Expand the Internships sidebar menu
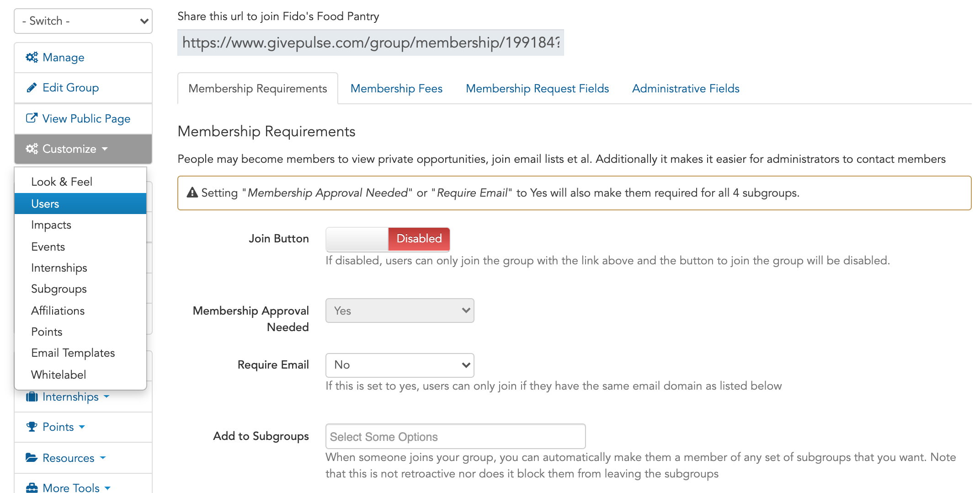The image size is (980, 493). click(x=83, y=397)
